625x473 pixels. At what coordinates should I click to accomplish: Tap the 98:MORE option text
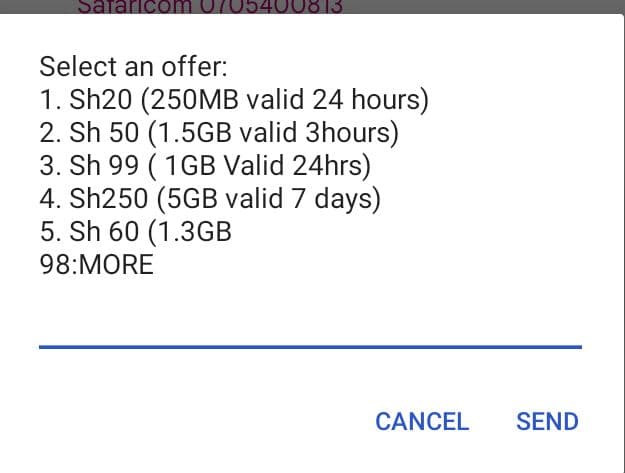96,265
